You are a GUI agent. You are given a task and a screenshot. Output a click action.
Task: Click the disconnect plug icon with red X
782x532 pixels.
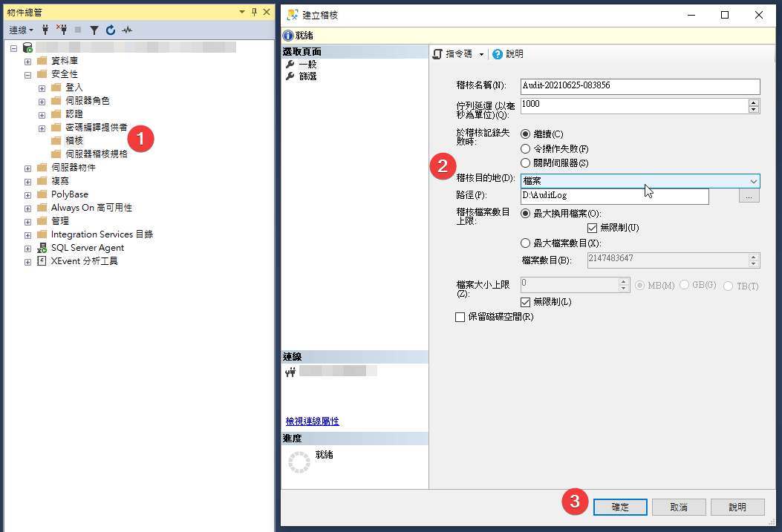click(62, 30)
